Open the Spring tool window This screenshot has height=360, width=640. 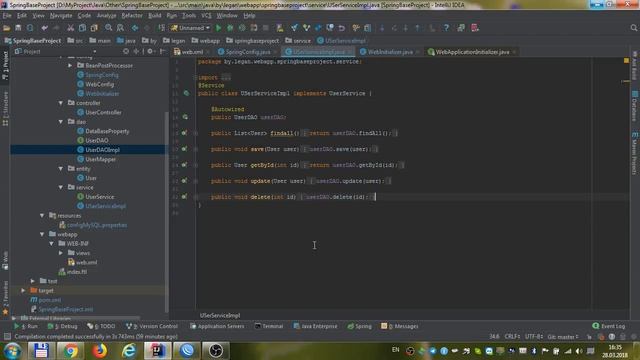coord(360,327)
